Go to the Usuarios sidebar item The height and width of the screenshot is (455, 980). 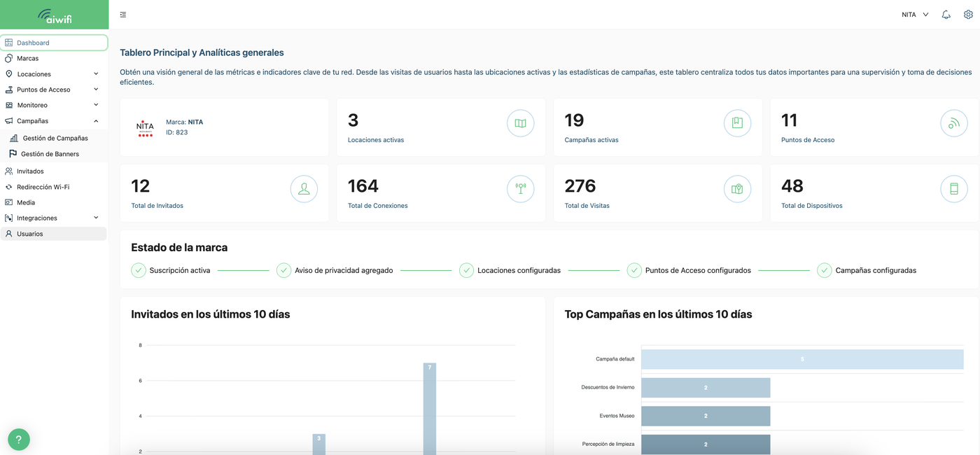(x=30, y=234)
